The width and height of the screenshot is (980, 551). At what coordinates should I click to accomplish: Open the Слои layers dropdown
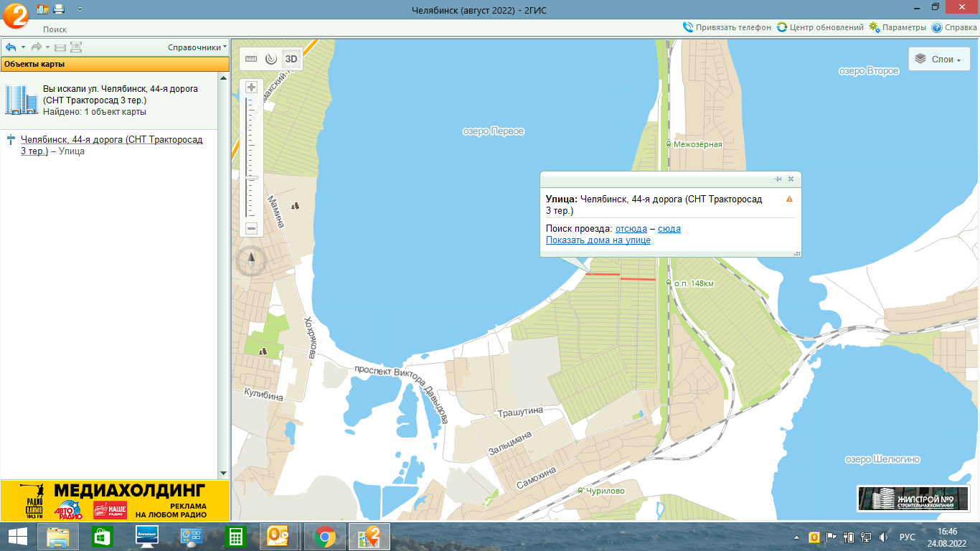pyautogui.click(x=939, y=60)
